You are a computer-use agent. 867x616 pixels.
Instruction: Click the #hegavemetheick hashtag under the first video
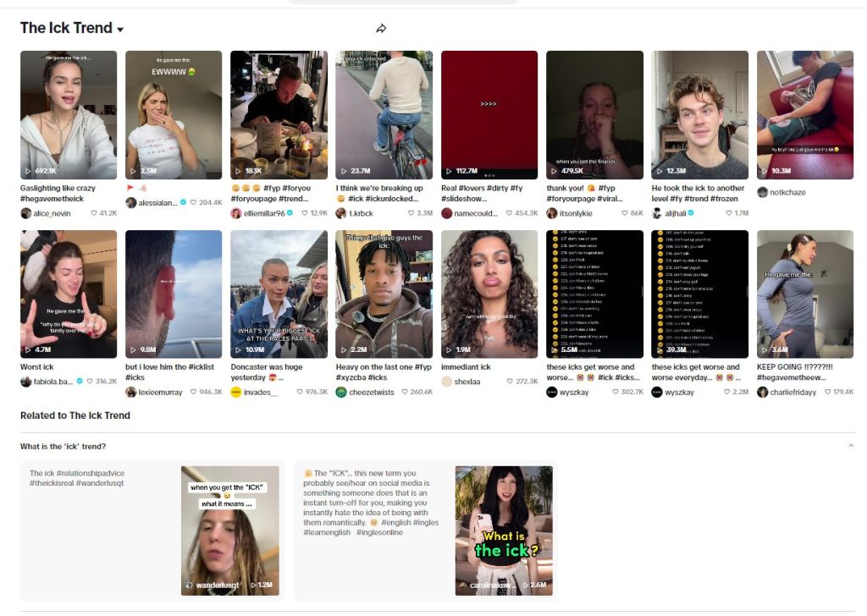click(x=52, y=198)
